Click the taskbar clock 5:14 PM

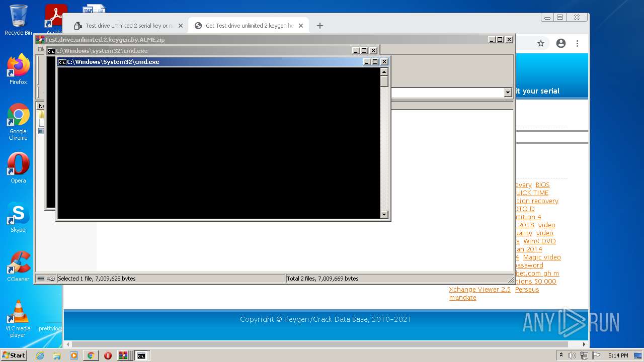[x=618, y=355]
